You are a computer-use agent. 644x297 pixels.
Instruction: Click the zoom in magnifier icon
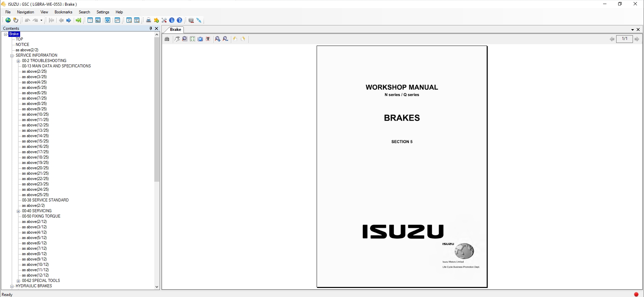tap(218, 39)
